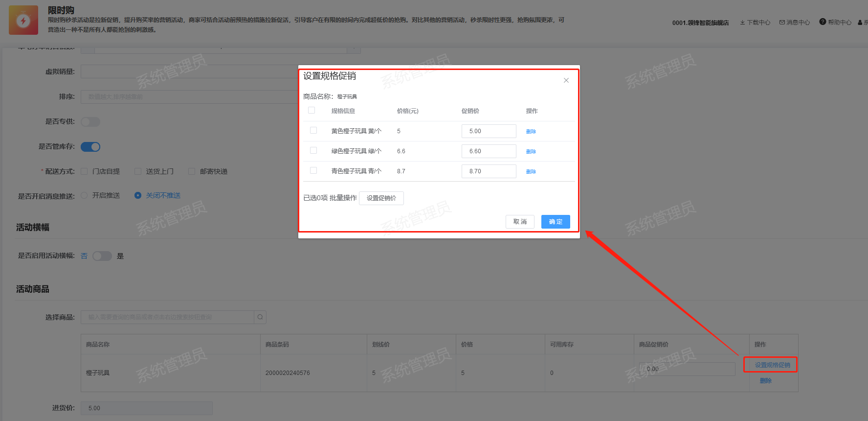The width and height of the screenshot is (868, 421).
Task: Focus the 选择商品 search input
Action: point(167,317)
